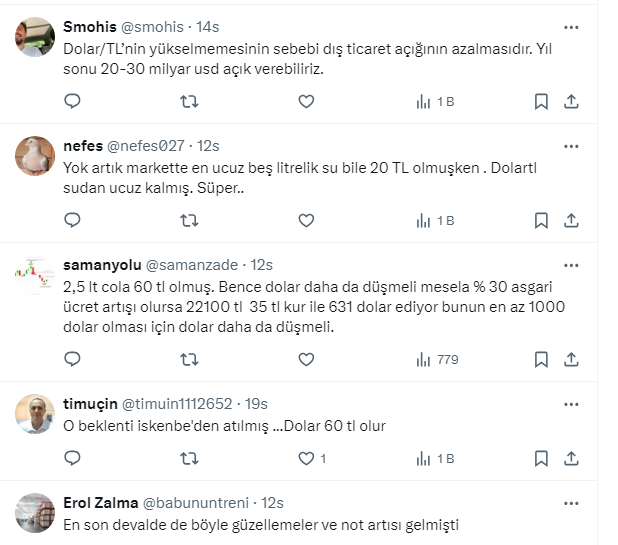This screenshot has height=545, width=618.
Task: Visit the @samanzade profile handle
Action: [x=192, y=265]
